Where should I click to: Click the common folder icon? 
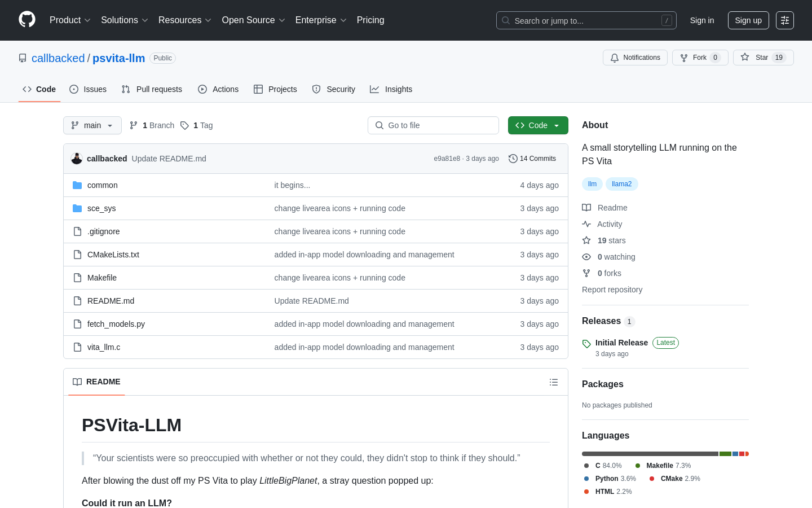pyautogui.click(x=77, y=185)
